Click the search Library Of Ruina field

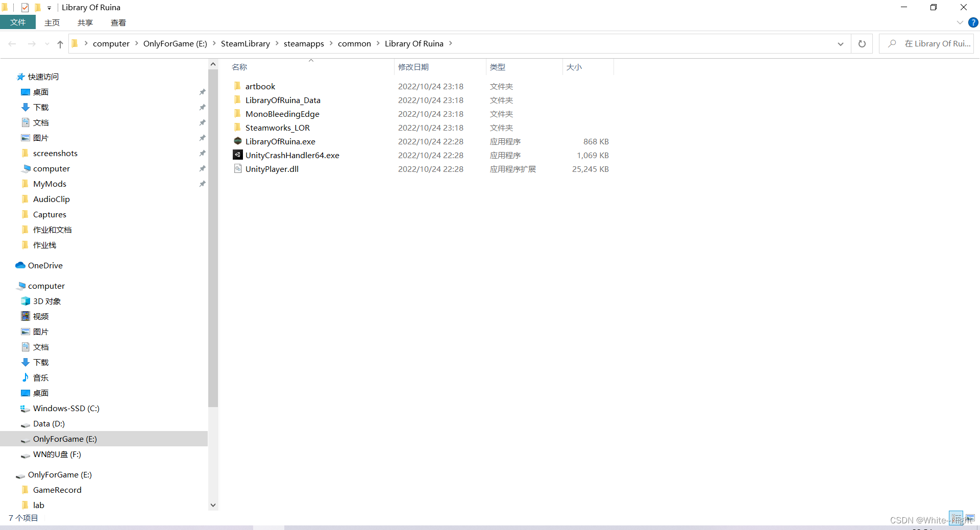click(x=926, y=44)
